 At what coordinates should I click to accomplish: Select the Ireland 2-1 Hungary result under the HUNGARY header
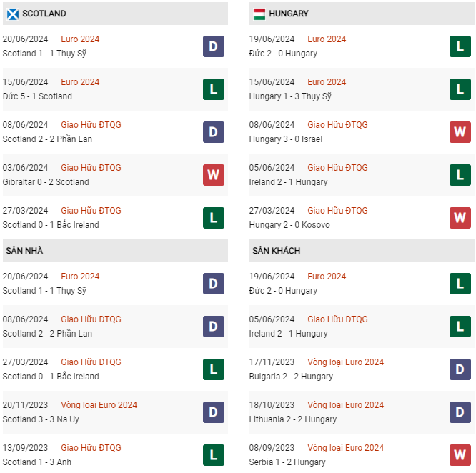(x=288, y=182)
